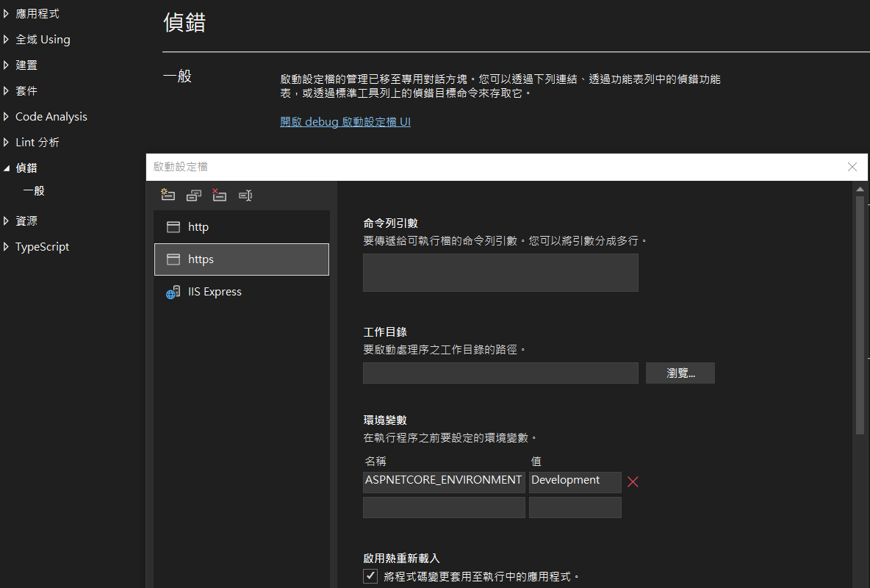Click the Development value field
Image resolution: width=870 pixels, height=588 pixels.
click(575, 481)
